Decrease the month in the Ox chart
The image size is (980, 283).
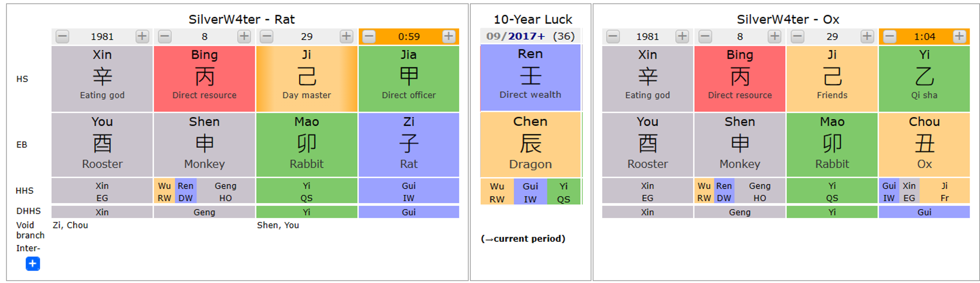pos(705,36)
